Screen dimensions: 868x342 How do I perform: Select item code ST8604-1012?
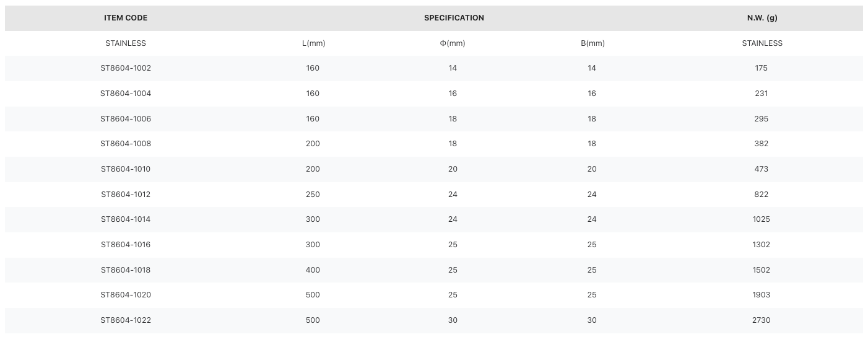point(126,195)
